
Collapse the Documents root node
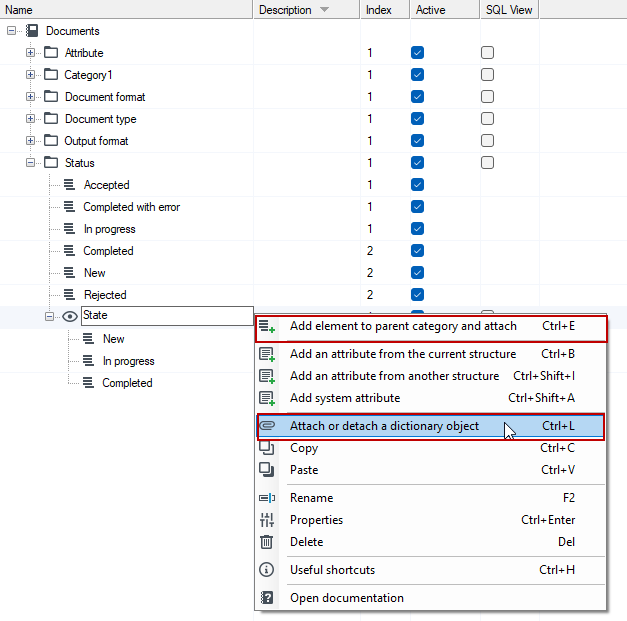click(x=11, y=31)
